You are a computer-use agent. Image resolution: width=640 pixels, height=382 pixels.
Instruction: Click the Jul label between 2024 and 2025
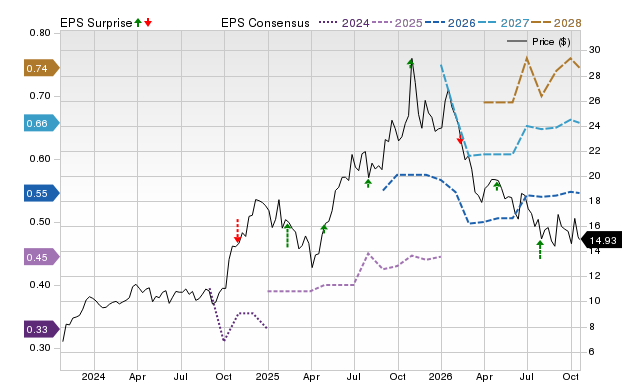(x=181, y=376)
